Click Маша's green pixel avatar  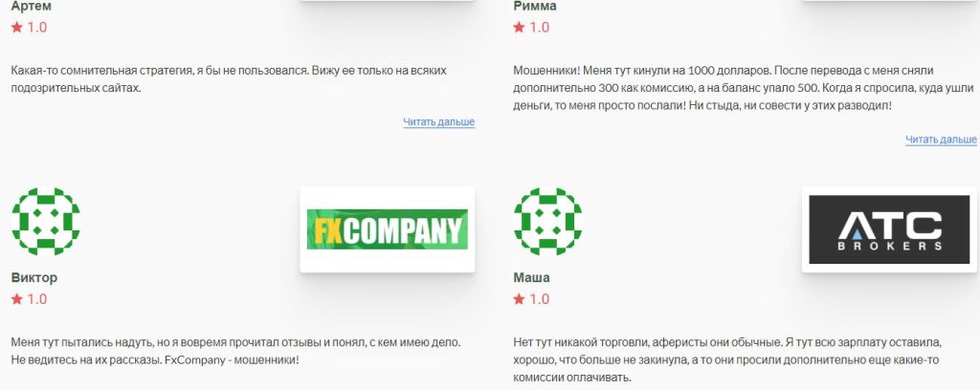548,222
